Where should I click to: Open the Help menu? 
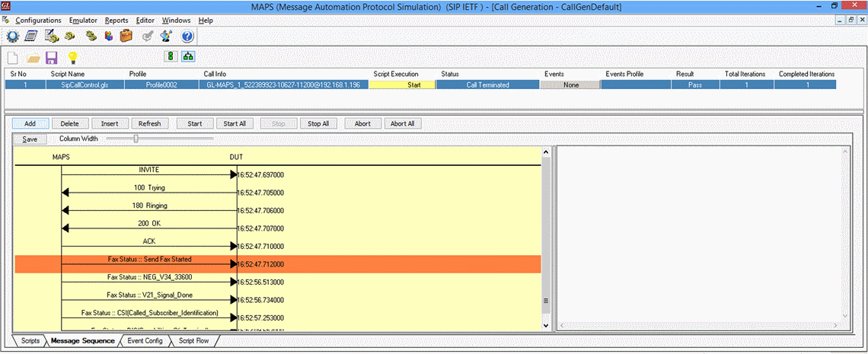[206, 21]
